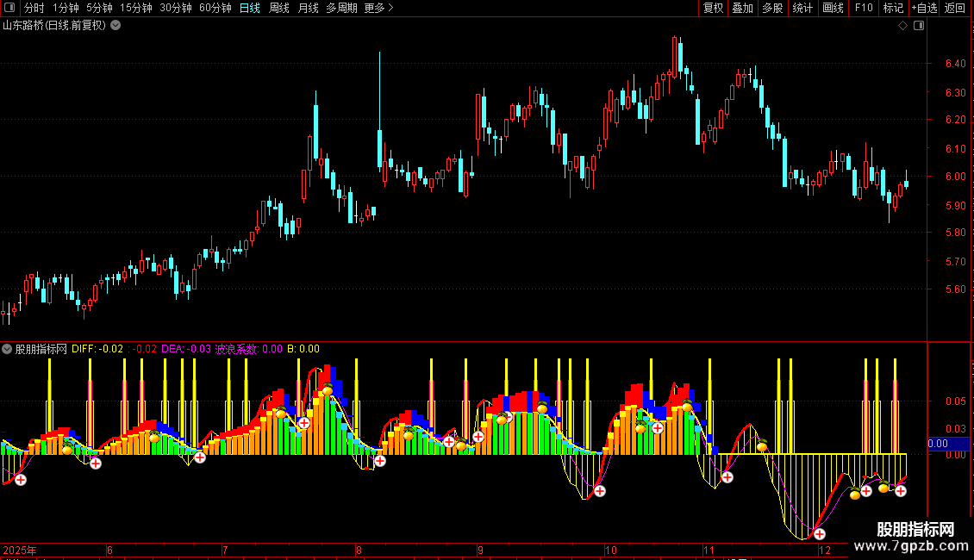
Task: Open the 画线 drawing tools
Action: 833,8
